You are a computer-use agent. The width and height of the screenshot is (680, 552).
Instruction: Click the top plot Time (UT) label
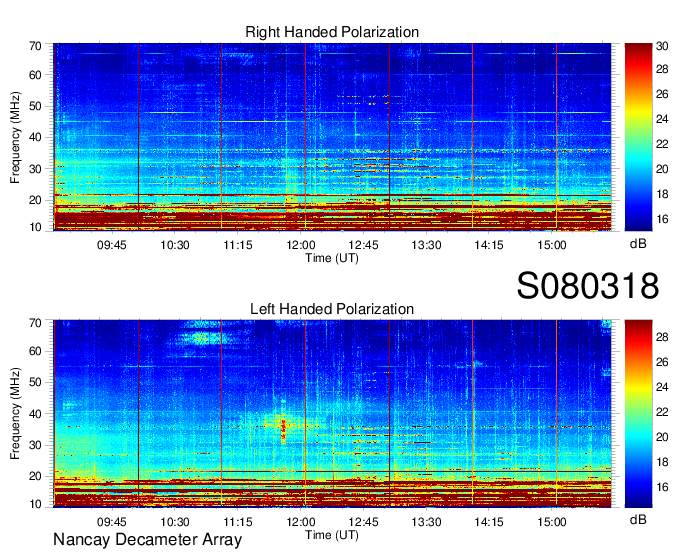332,258
